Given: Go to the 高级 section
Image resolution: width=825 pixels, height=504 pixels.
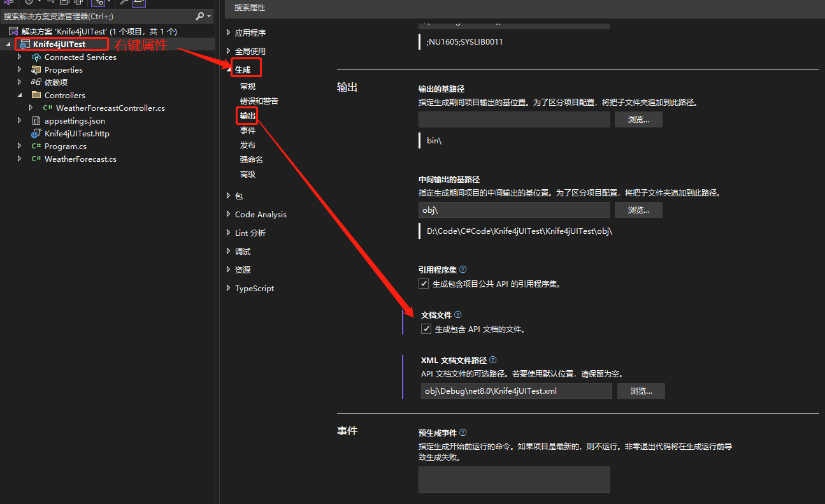Looking at the screenshot, I should click(248, 175).
